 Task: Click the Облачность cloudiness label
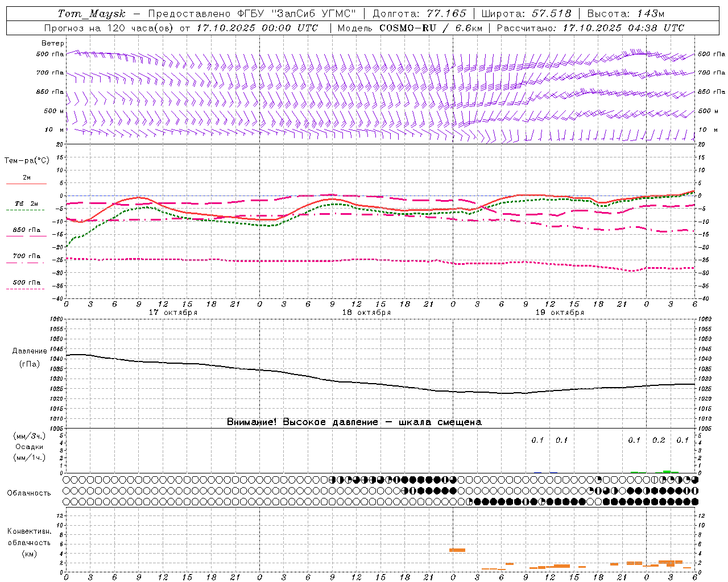(x=29, y=493)
